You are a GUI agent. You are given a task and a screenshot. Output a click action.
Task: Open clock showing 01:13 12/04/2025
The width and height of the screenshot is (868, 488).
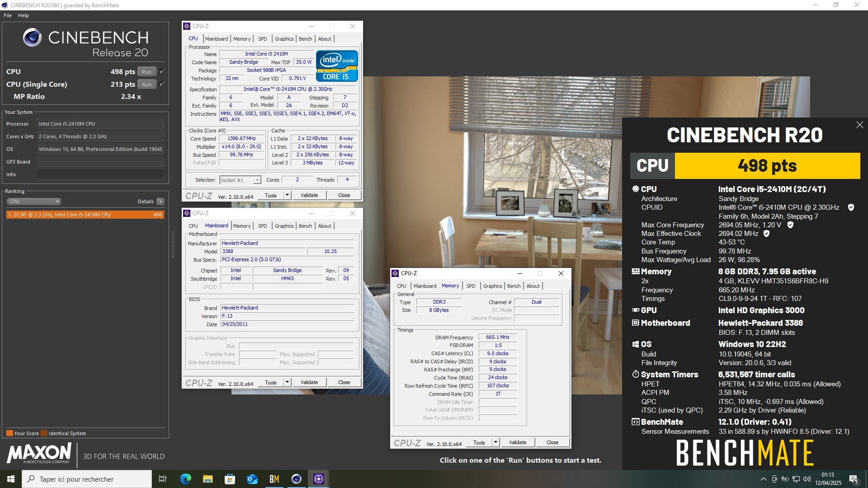click(x=828, y=479)
